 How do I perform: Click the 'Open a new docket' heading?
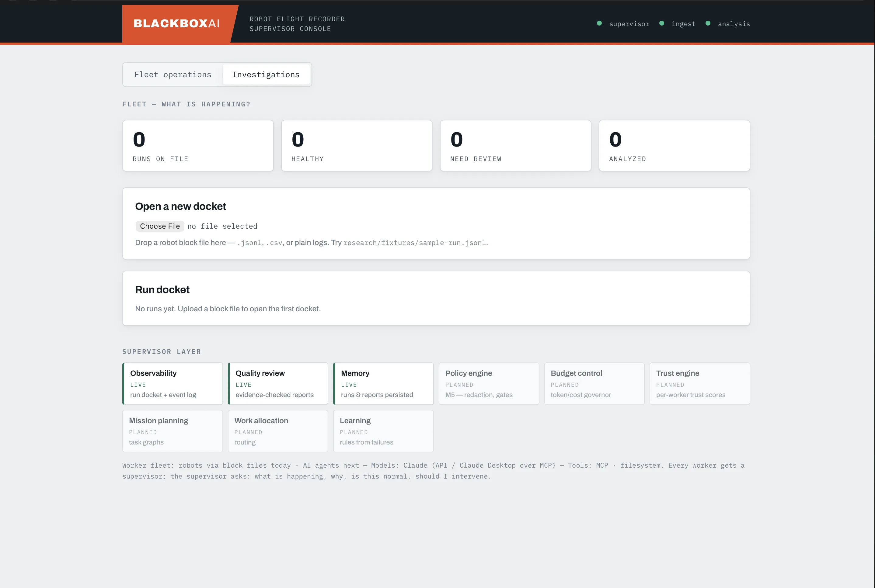coord(180,206)
